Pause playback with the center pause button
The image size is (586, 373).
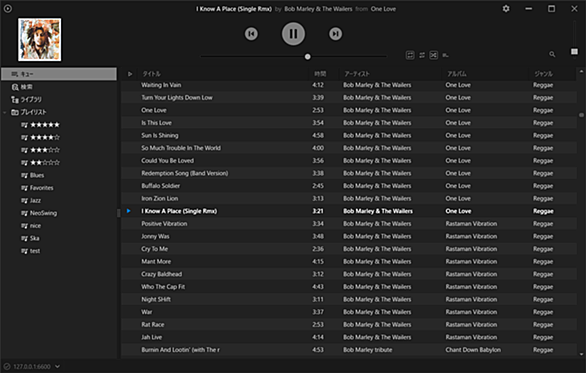[x=293, y=34]
